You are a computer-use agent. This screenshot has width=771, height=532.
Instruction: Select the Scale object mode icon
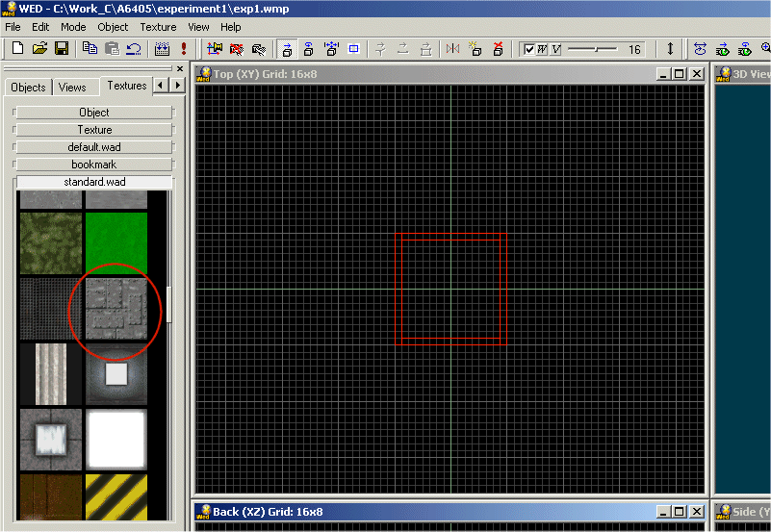click(332, 49)
